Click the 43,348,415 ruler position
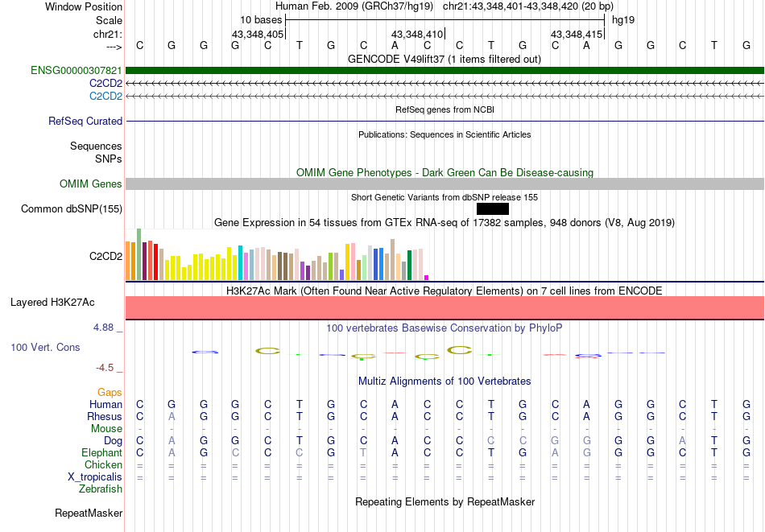 coord(577,34)
